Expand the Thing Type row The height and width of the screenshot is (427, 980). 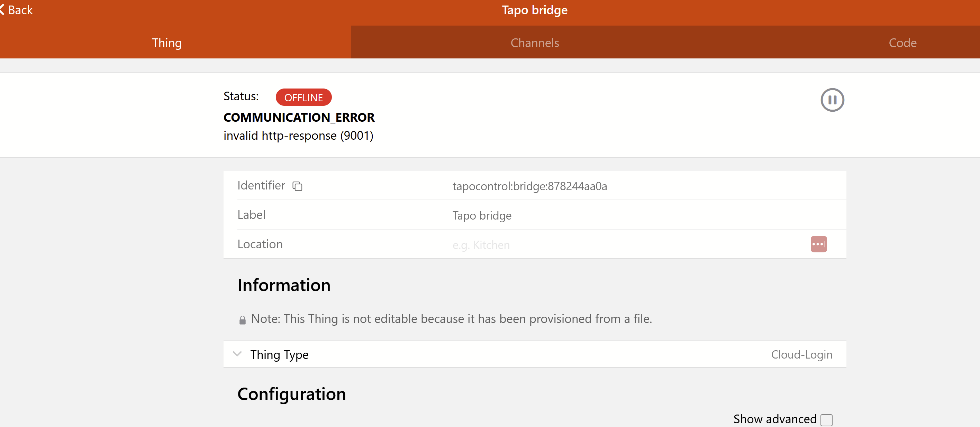point(535,354)
